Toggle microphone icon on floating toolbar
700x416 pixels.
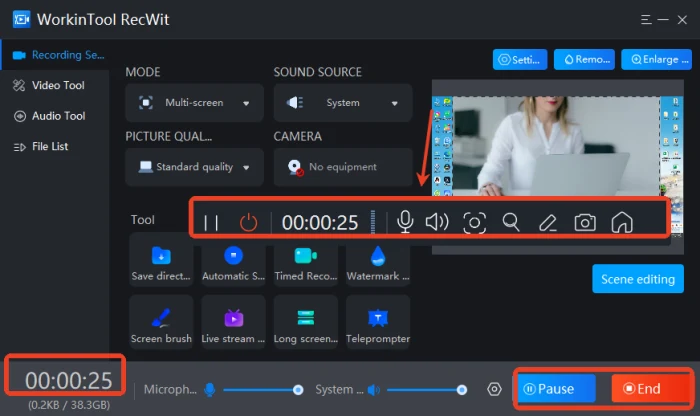tap(405, 222)
